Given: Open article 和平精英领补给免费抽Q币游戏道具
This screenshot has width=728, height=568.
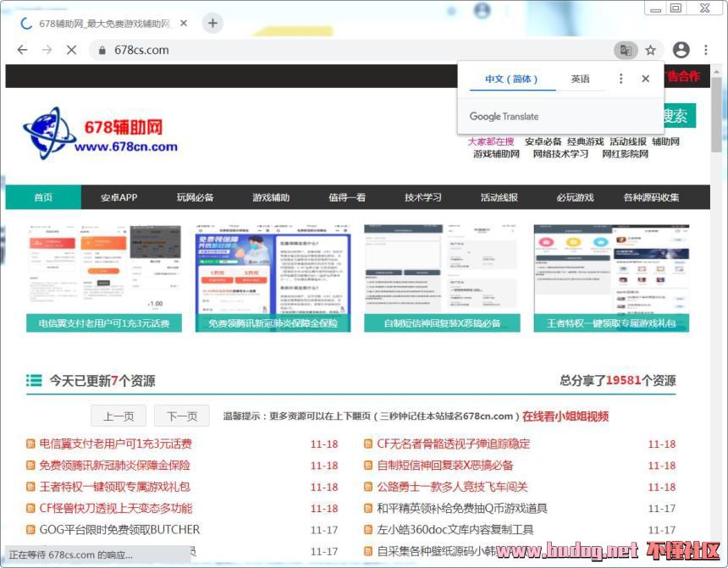Looking at the screenshot, I should click(462, 508).
